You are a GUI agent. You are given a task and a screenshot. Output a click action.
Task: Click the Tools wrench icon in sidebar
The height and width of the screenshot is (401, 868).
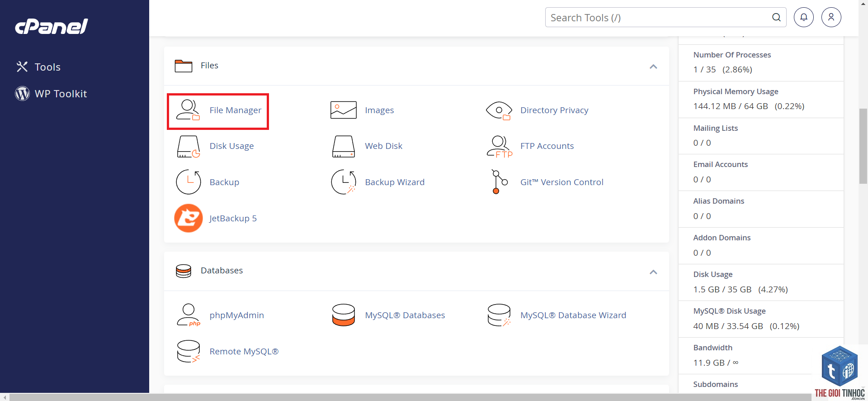22,67
